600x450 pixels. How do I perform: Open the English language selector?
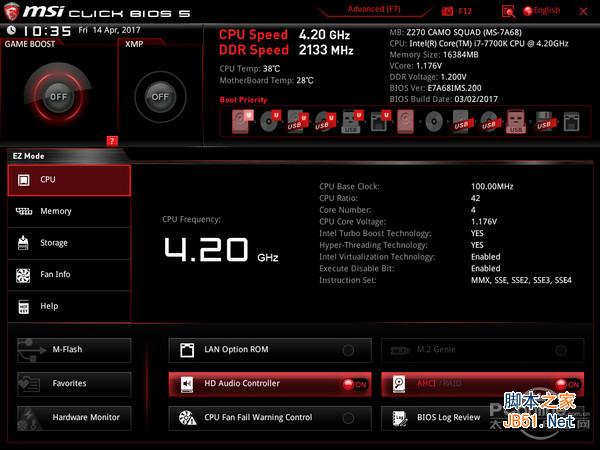pos(541,11)
